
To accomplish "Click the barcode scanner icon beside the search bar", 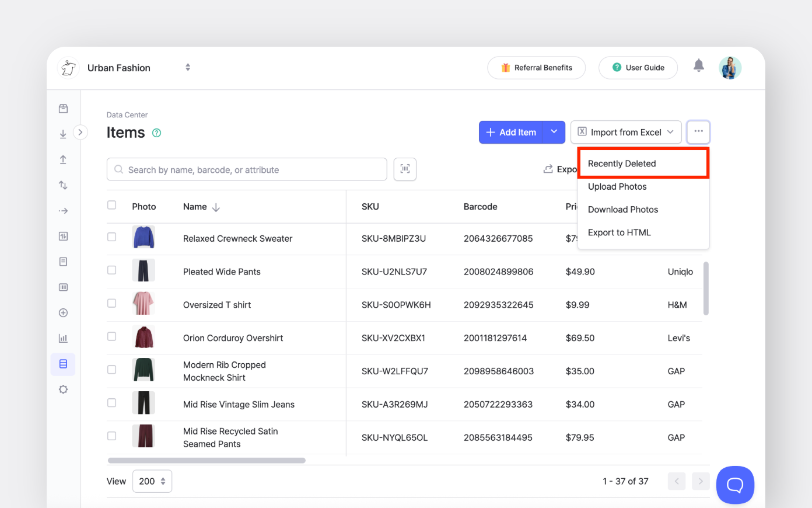I will tap(405, 169).
